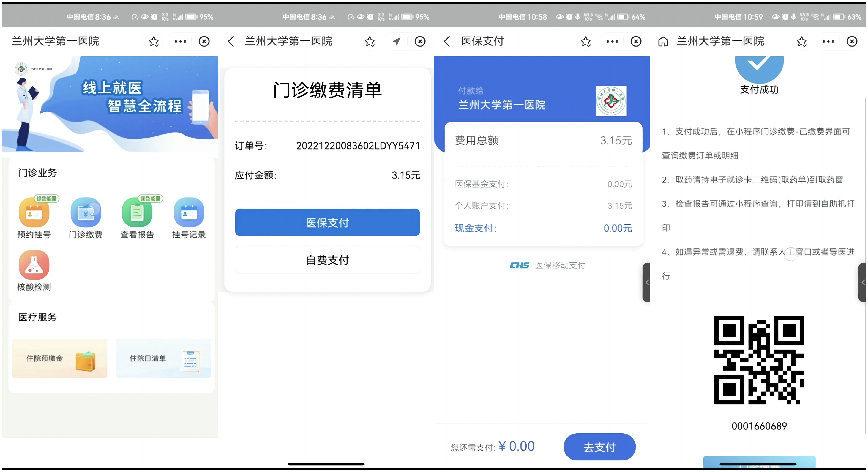Select 应付金额 3.15元 amount value
Viewport: 868px width, 472px height.
click(406, 175)
